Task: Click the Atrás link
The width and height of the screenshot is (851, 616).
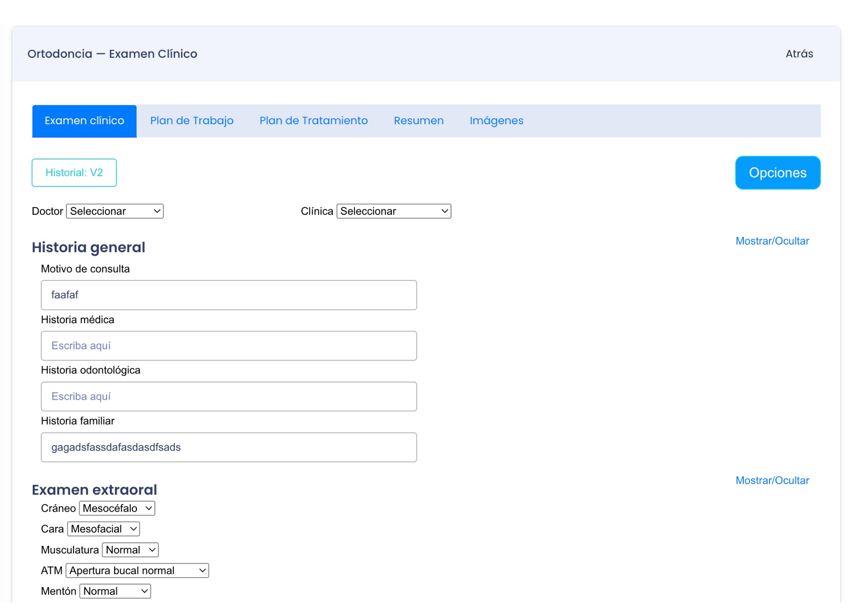Action: pyautogui.click(x=799, y=54)
